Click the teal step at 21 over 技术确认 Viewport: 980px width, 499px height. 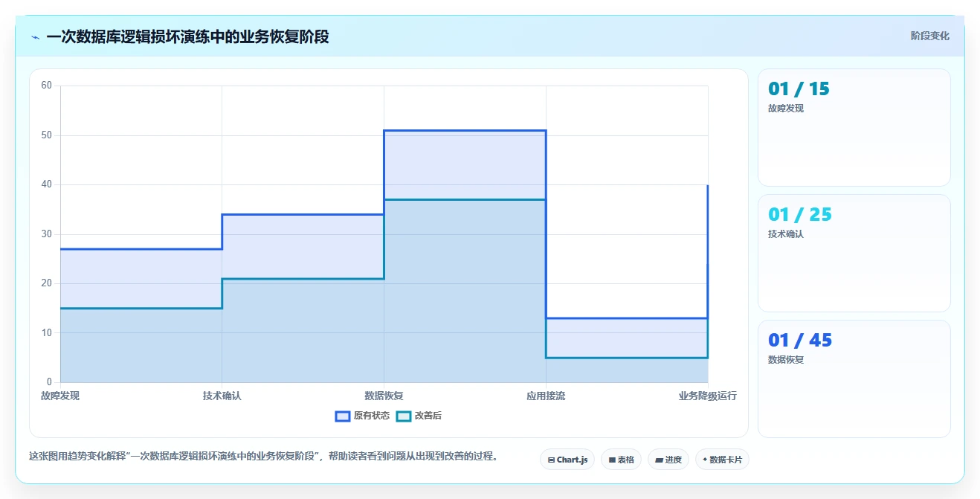pyautogui.click(x=303, y=279)
